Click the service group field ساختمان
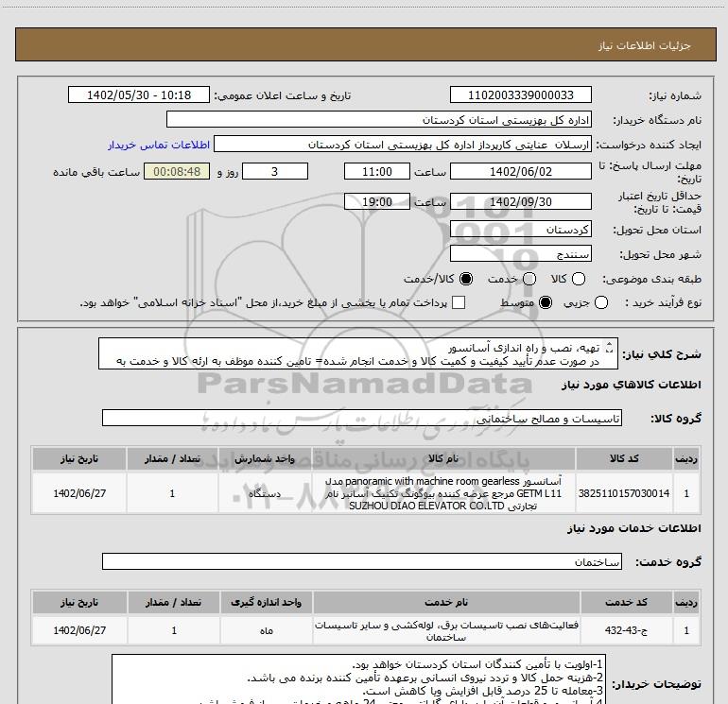 pyautogui.click(x=362, y=562)
